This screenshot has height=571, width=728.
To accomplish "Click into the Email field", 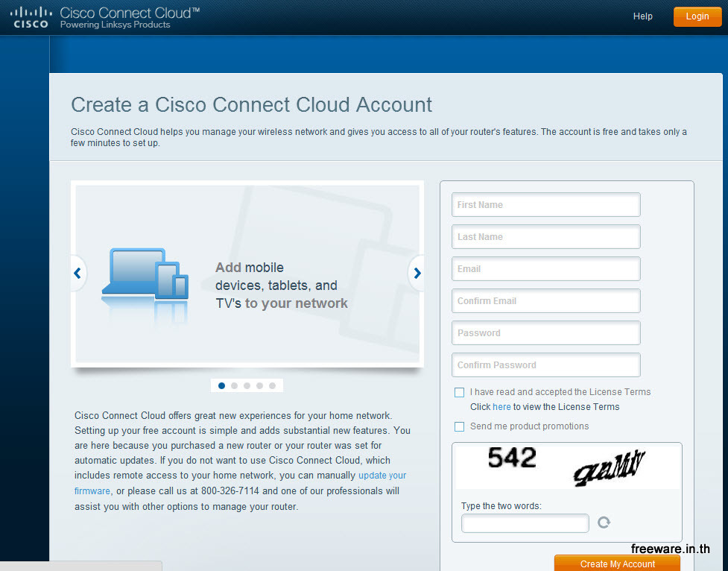I will coord(546,269).
